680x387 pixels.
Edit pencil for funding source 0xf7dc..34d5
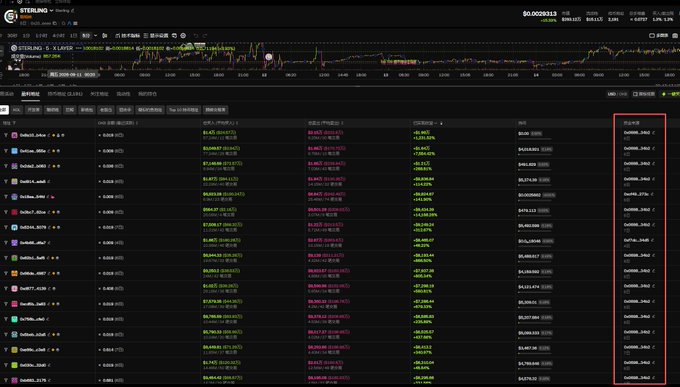click(x=653, y=240)
